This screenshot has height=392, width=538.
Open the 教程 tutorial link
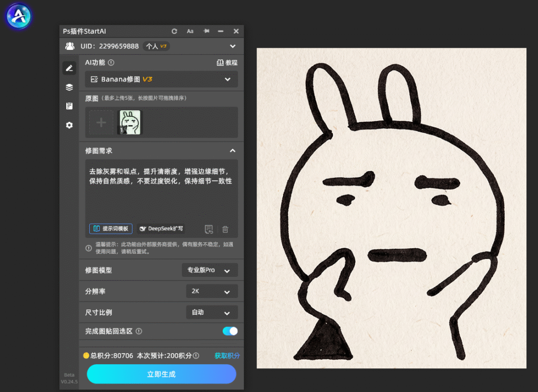[x=227, y=63]
